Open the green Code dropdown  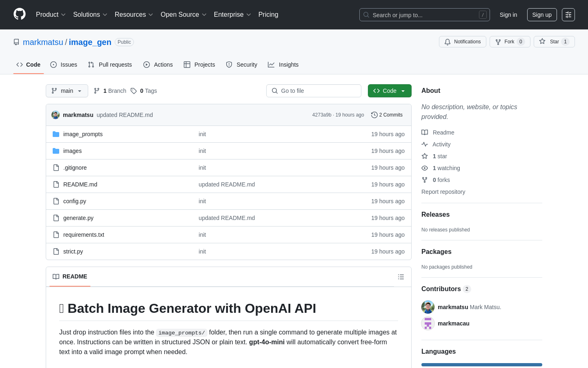coord(390,91)
